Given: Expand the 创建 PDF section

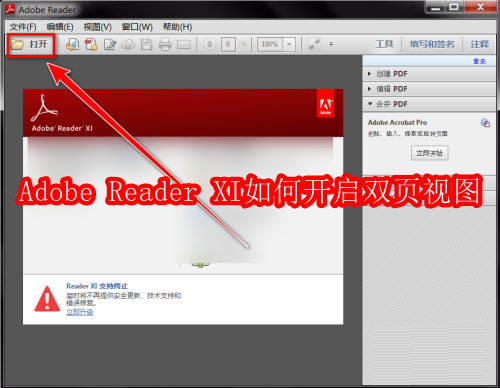Looking at the screenshot, I should [x=429, y=74].
